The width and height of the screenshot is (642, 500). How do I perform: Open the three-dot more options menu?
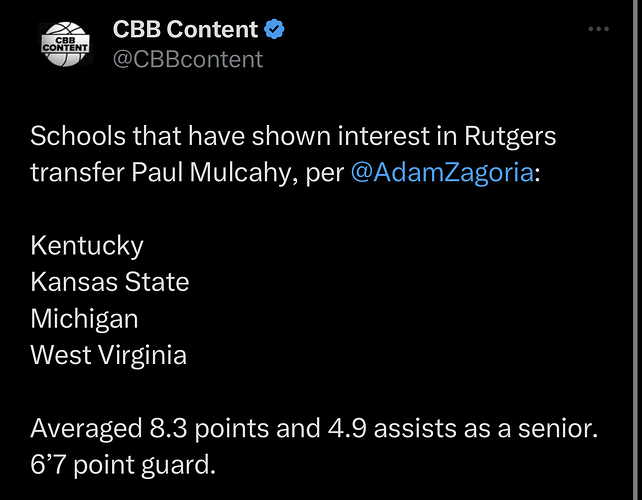point(598,30)
